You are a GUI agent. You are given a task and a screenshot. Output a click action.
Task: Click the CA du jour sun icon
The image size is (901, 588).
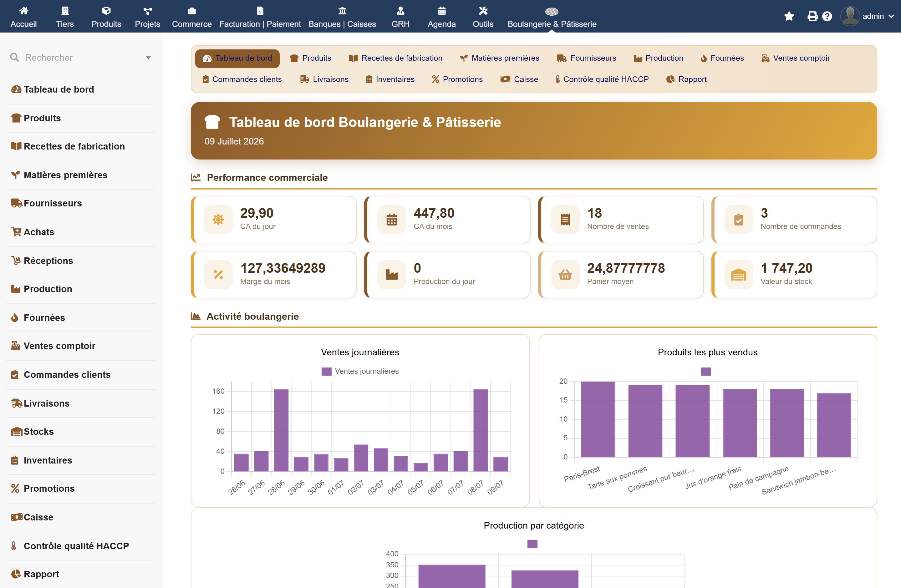point(218,220)
